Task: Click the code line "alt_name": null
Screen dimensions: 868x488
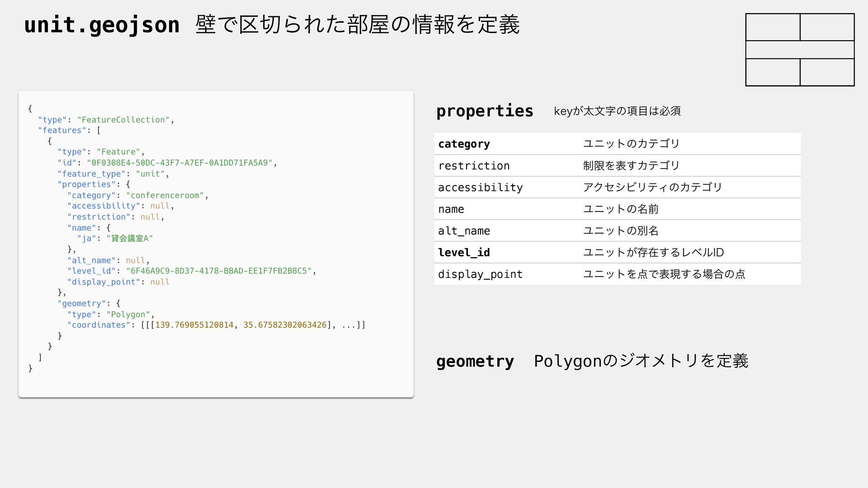Action: (x=108, y=260)
